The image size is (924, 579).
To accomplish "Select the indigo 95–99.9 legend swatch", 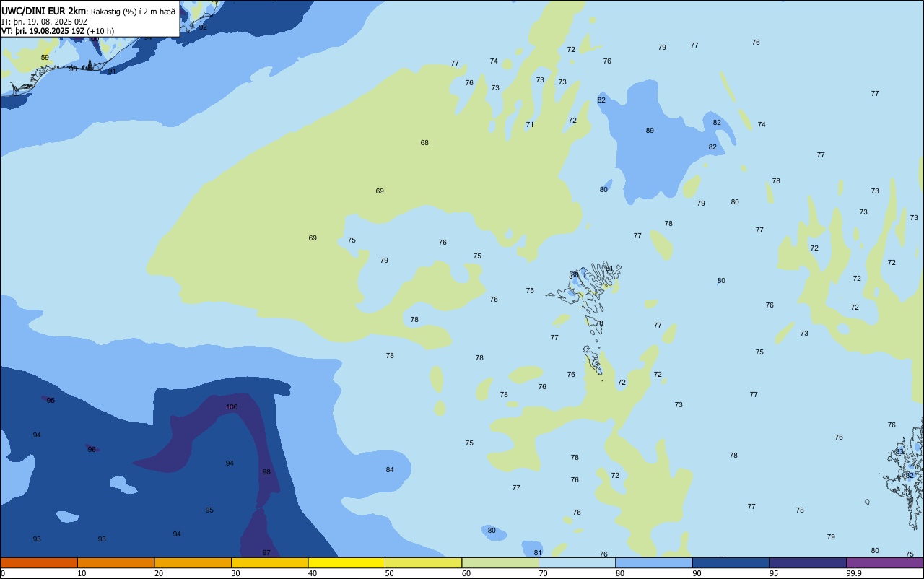I will 808,562.
